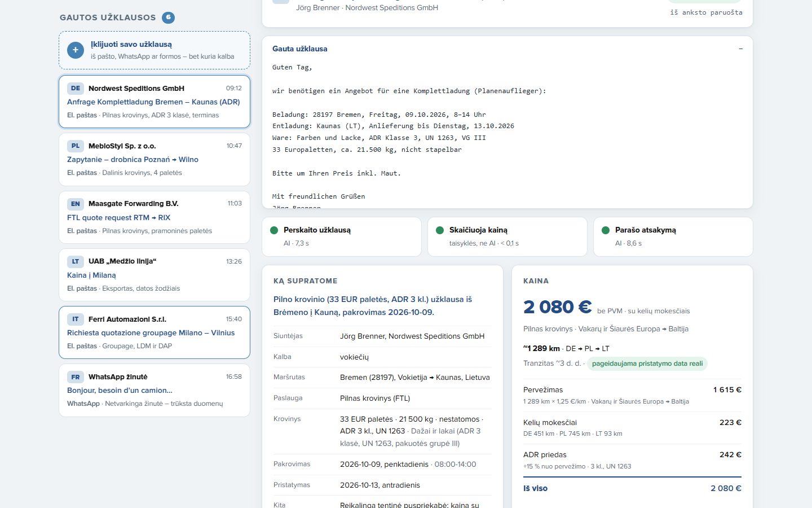Viewport: 812px width, 508px height.
Task: Click the summary sentence under KĄ SUPRATOME
Action: point(373,306)
